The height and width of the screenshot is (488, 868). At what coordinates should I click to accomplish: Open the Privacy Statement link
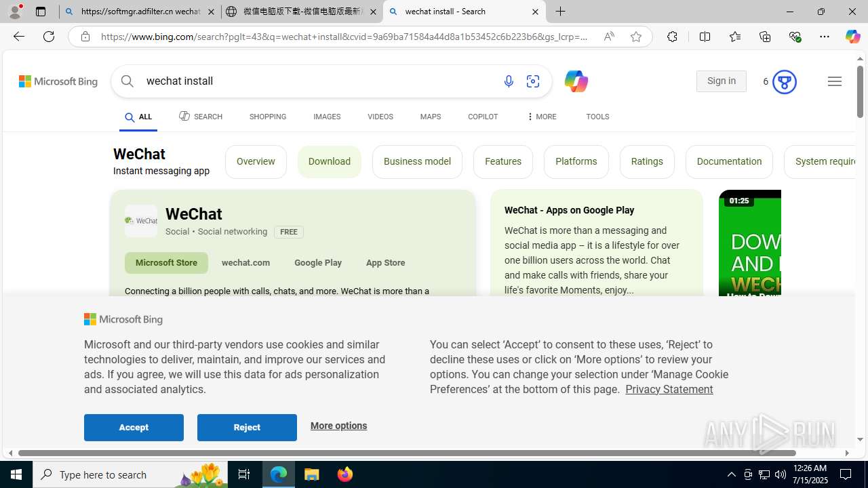tap(669, 389)
